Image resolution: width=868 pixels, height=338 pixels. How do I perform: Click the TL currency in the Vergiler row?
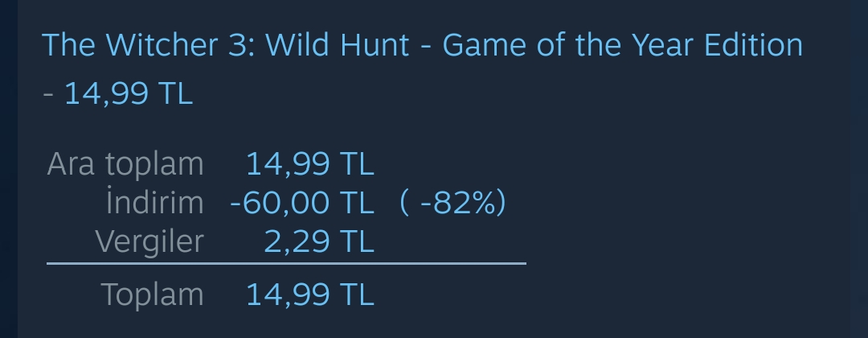[357, 241]
